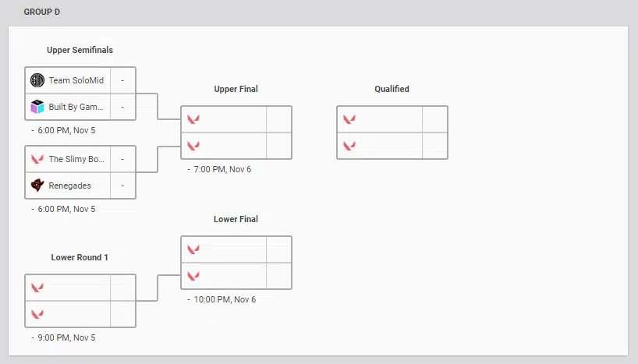Click Renegades' score cell
638x364 pixels.
point(122,186)
